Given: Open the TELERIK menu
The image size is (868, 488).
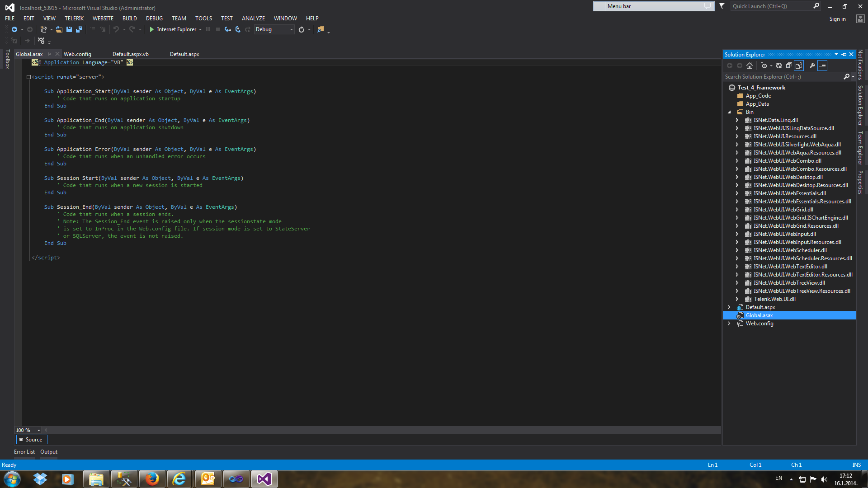Looking at the screenshot, I should click(x=74, y=19).
